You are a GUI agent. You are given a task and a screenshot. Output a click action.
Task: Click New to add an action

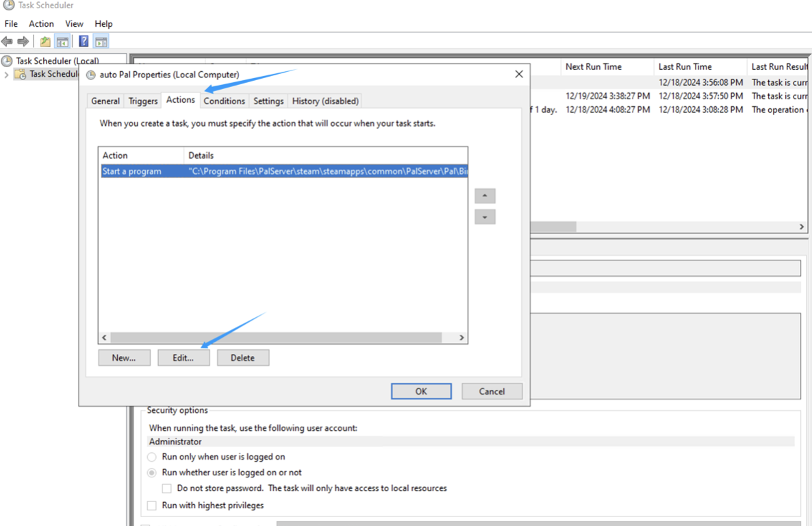124,357
